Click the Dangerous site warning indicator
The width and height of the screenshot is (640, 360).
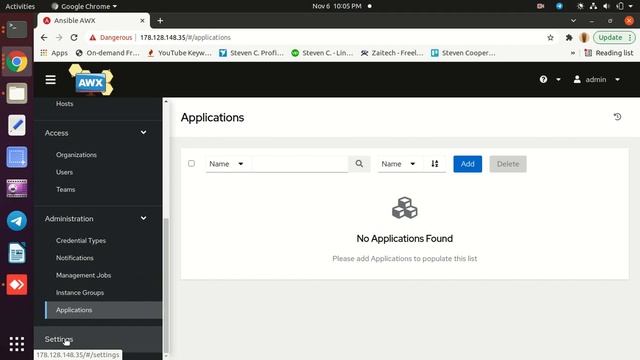(111, 37)
